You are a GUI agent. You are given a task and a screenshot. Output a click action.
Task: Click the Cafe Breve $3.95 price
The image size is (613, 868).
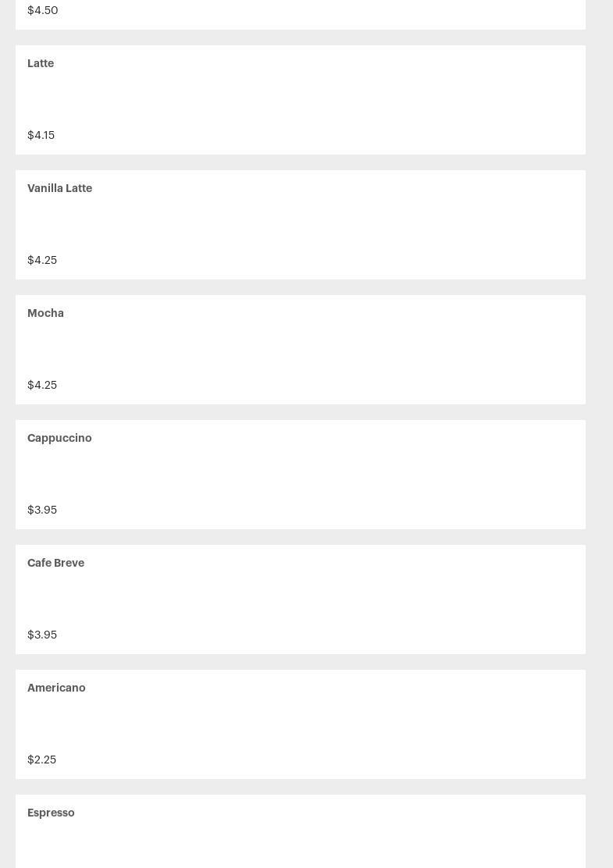pyautogui.click(x=42, y=635)
